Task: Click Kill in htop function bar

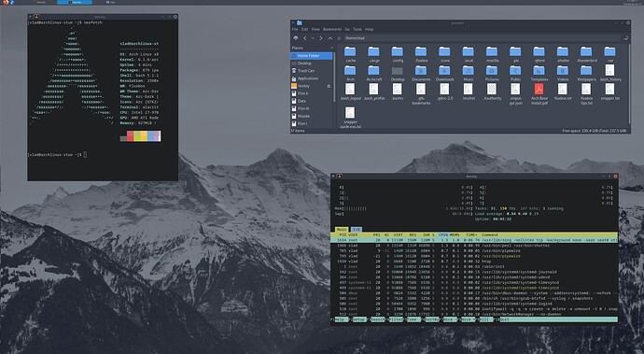Action: 485,319
